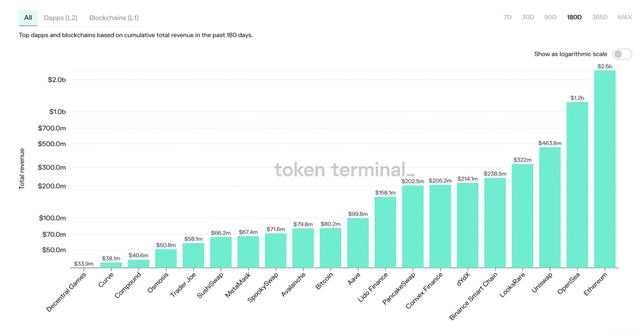Click the OpenSea $1.2b bar
The width and height of the screenshot is (644, 333).
(x=577, y=185)
